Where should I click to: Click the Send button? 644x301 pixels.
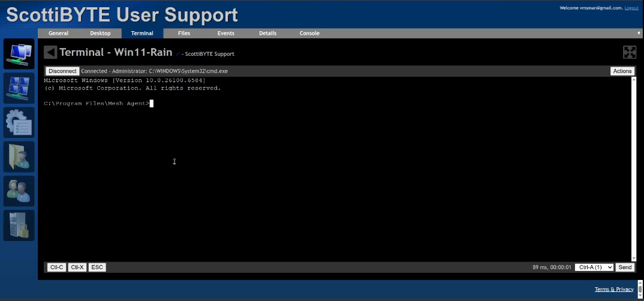point(625,267)
